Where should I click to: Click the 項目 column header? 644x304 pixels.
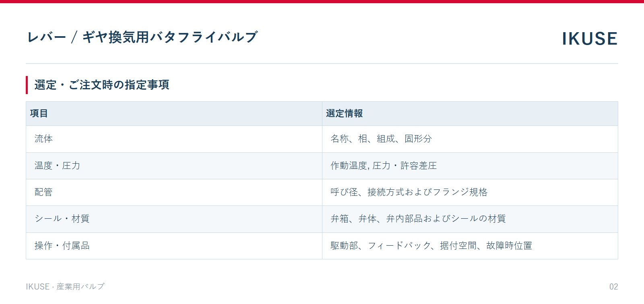pyautogui.click(x=174, y=113)
